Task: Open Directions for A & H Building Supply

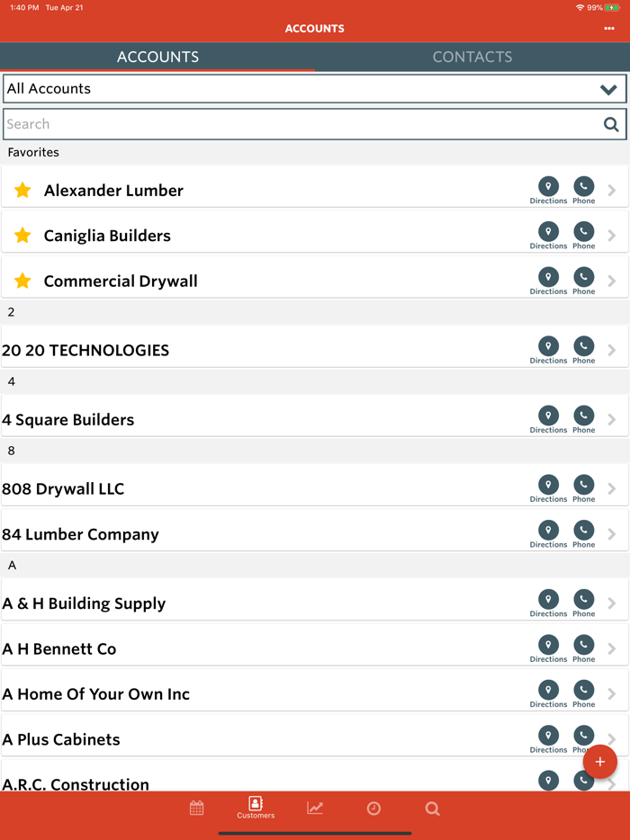Action: pos(548,603)
